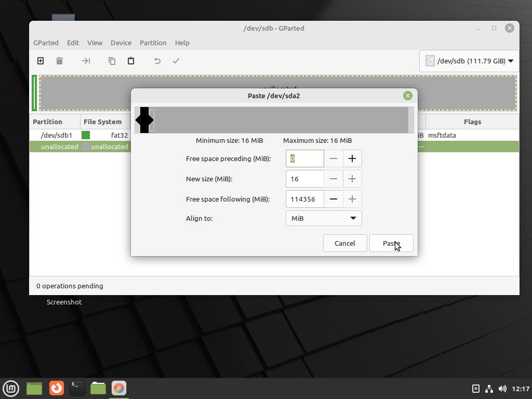Decrease free space following with minus
The height and width of the screenshot is (399, 532).
pos(334,199)
